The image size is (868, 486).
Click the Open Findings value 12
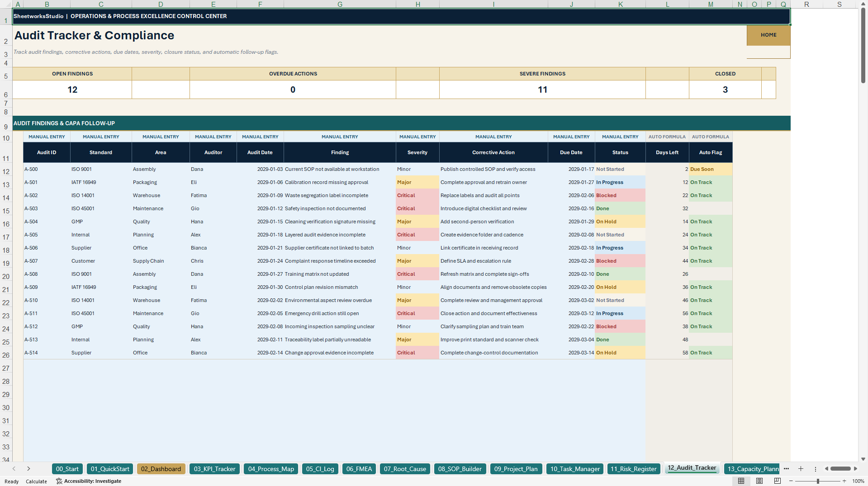tap(72, 90)
